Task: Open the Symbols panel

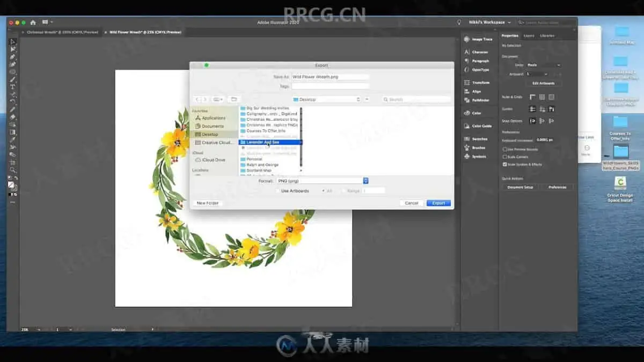Action: pyautogui.click(x=474, y=157)
